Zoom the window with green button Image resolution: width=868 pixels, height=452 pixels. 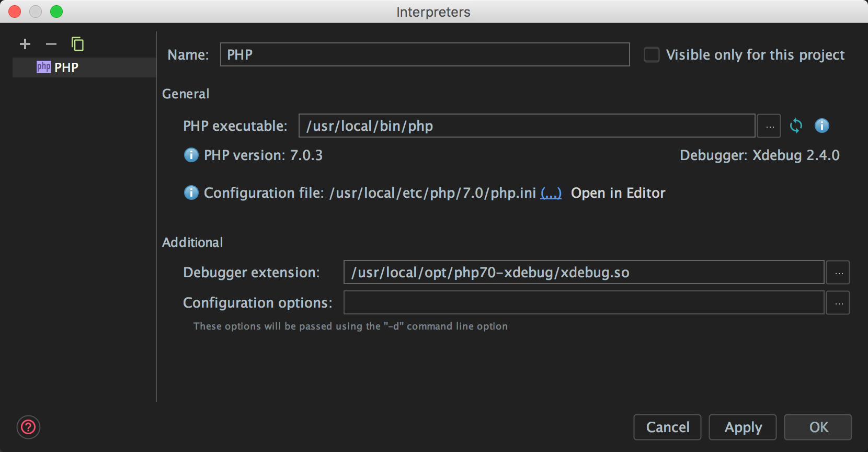[x=56, y=12]
